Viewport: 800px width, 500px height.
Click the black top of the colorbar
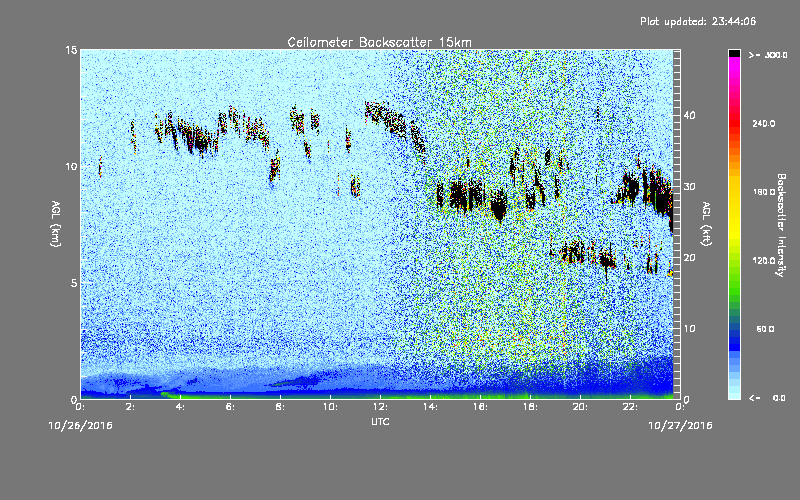point(734,53)
